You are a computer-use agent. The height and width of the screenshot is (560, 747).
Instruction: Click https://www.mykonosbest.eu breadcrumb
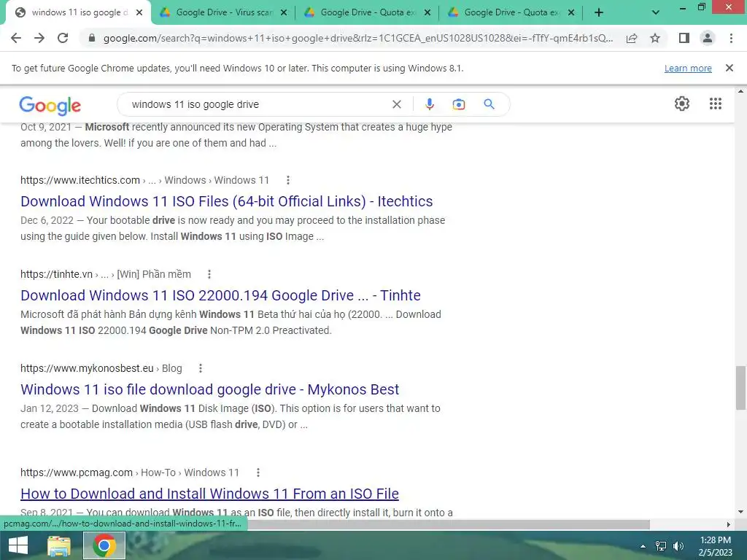pos(87,368)
